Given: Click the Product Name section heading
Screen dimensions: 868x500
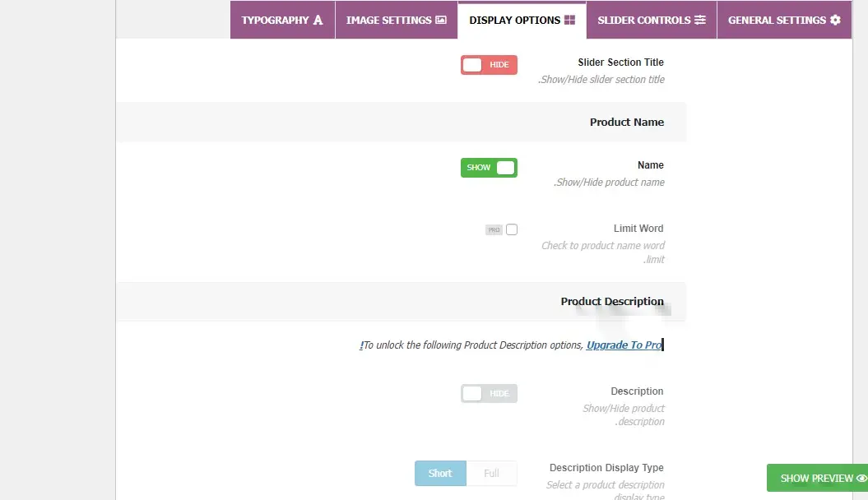Looking at the screenshot, I should [x=626, y=123].
